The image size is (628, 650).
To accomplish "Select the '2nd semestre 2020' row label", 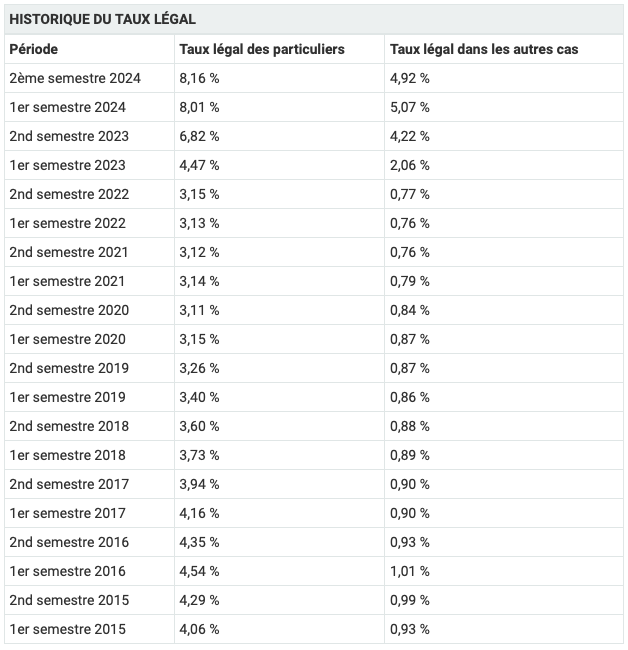I will tap(69, 310).
